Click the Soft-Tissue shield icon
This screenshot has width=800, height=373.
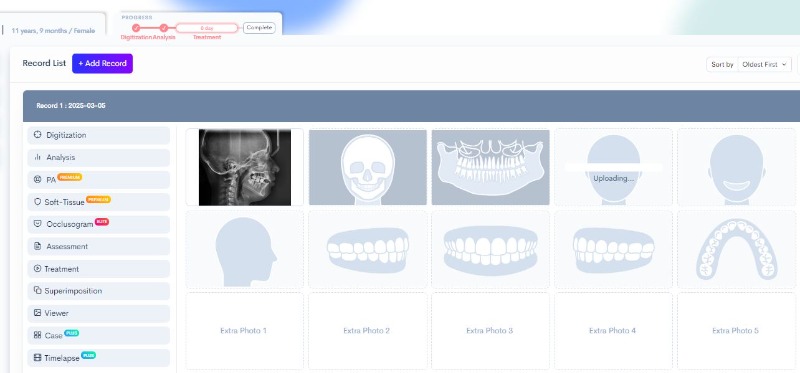point(37,202)
